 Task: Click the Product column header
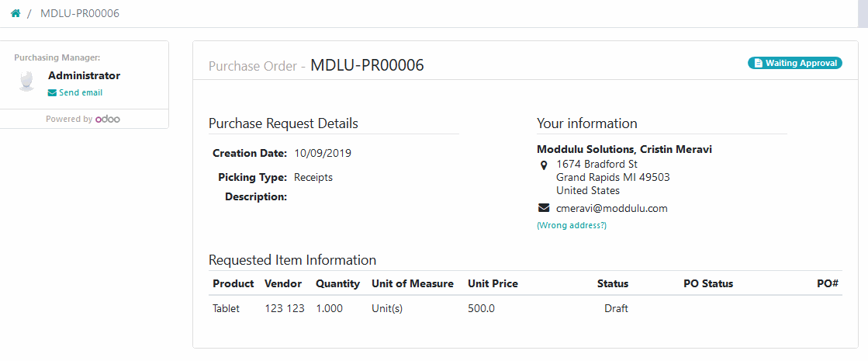click(x=233, y=283)
